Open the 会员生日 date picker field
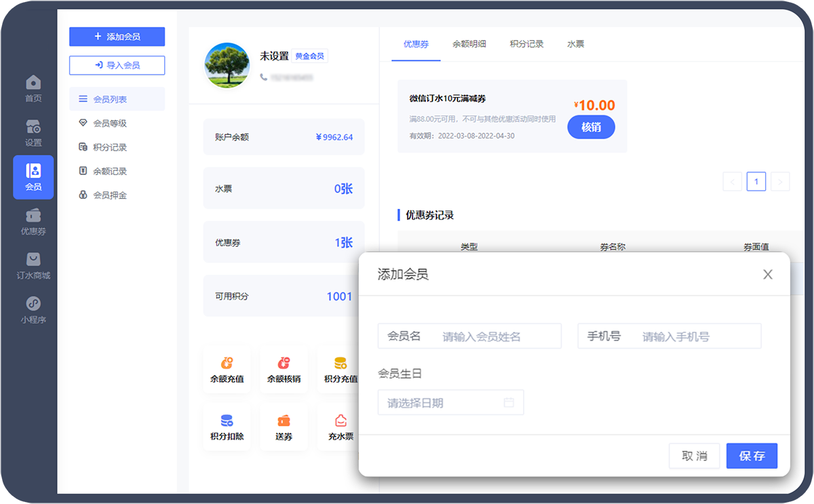 click(x=450, y=403)
